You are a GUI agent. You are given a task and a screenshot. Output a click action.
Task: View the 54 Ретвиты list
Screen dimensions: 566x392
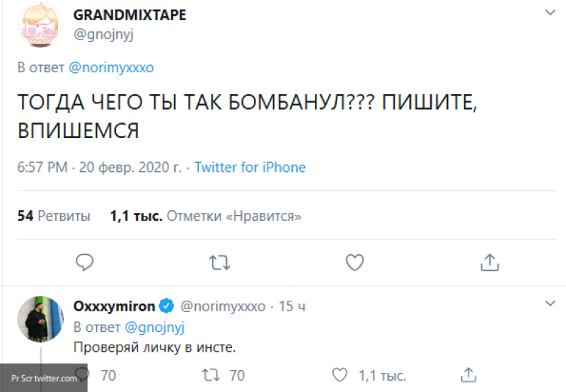54,216
